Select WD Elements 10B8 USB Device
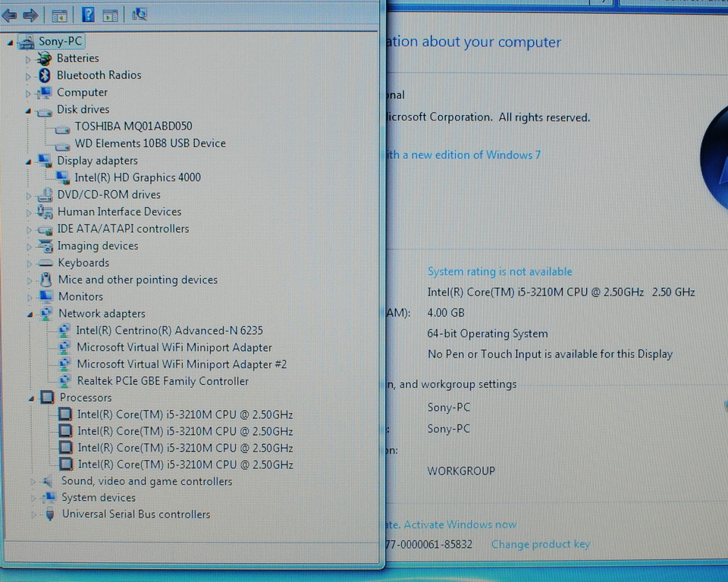 pos(150,143)
